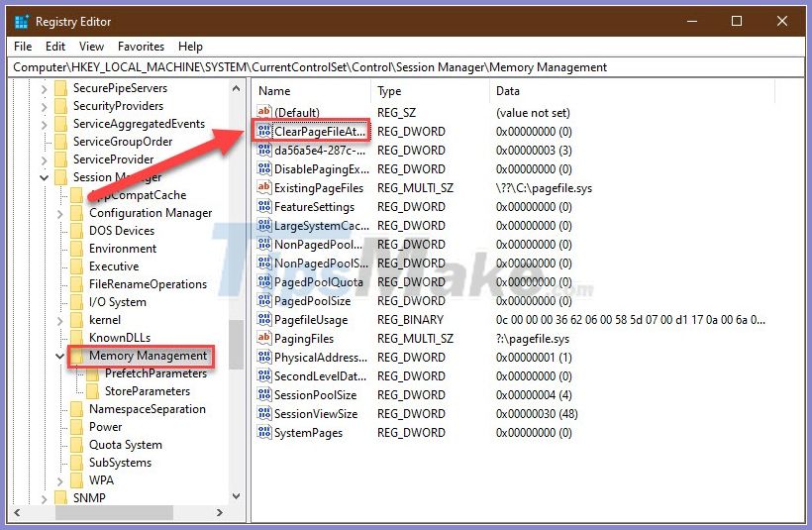
Task: Click the Quota System folder icon
Action: 76,445
